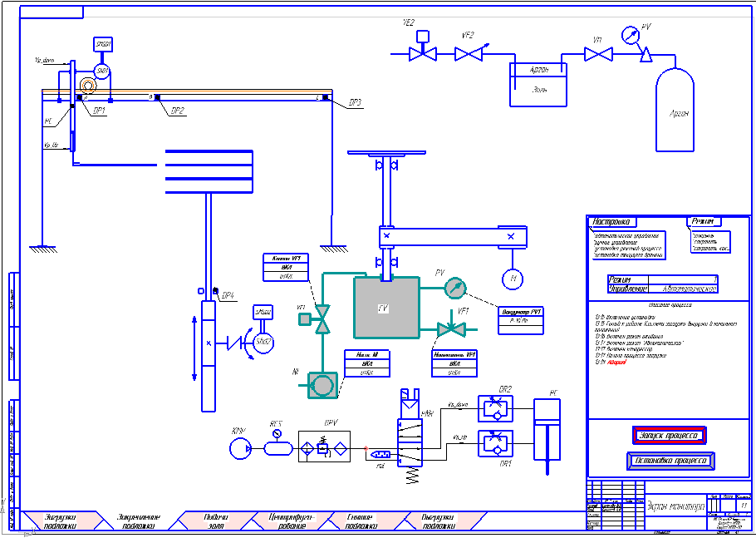Switch to the Загрузка подложки tab
Image resolution: width=756 pixels, height=538 pixels.
(61, 521)
